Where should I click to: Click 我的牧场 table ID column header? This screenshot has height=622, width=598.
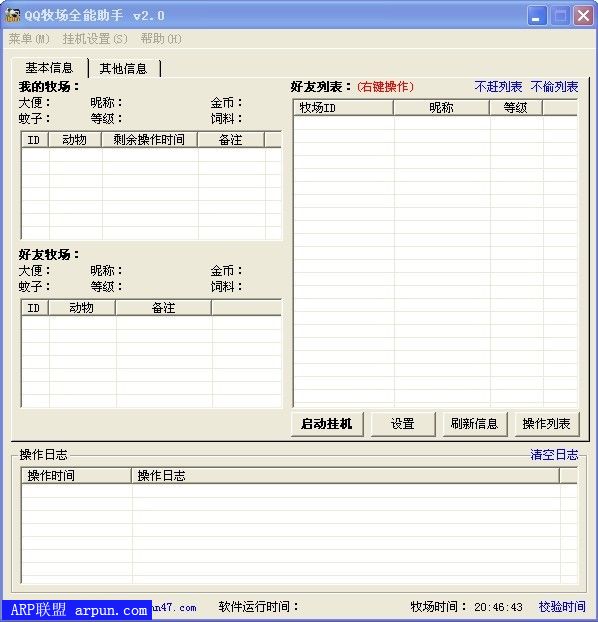point(34,140)
